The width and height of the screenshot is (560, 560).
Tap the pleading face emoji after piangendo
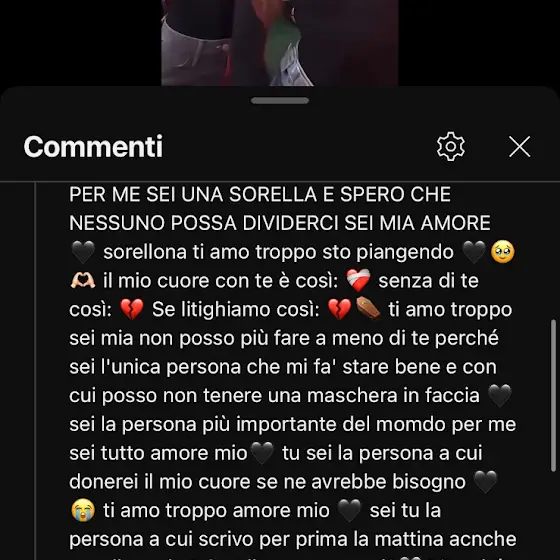click(502, 252)
